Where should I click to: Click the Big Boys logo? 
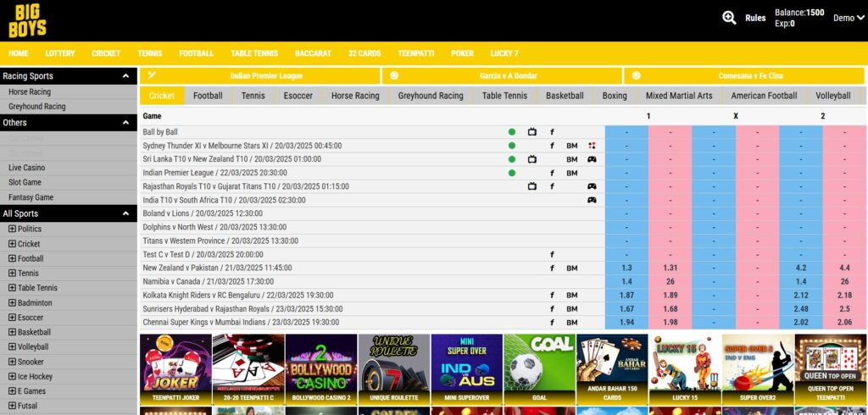[27, 21]
